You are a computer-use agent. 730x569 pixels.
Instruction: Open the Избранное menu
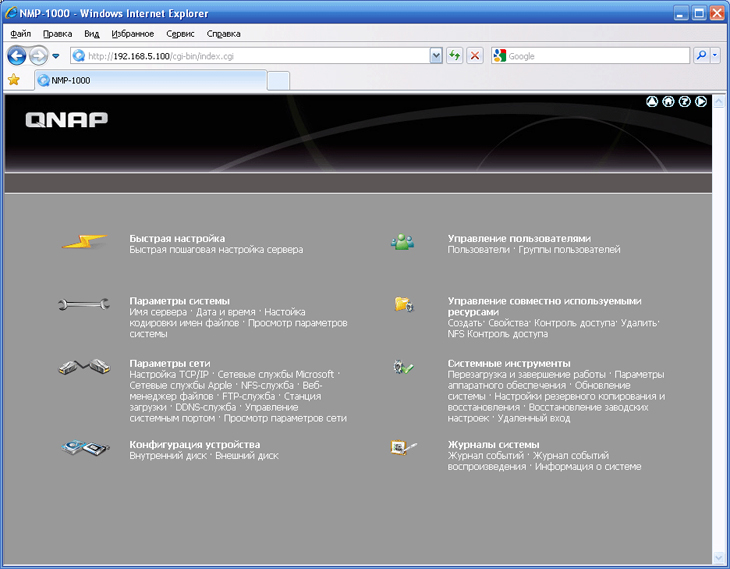pyautogui.click(x=132, y=33)
